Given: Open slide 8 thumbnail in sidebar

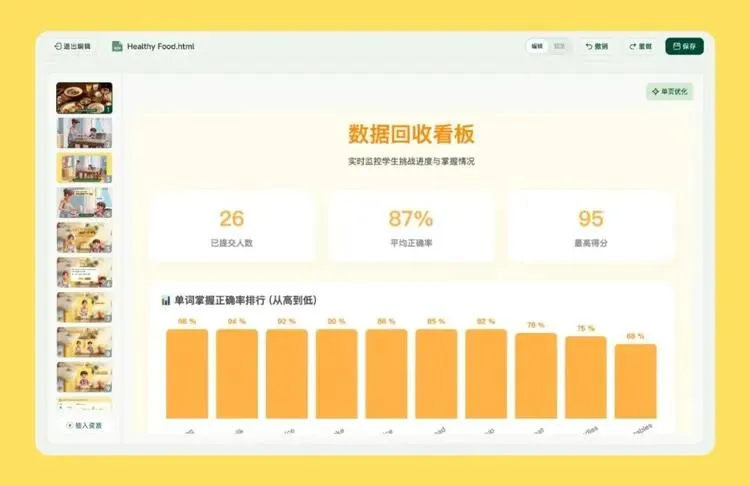Looking at the screenshot, I should (x=84, y=342).
